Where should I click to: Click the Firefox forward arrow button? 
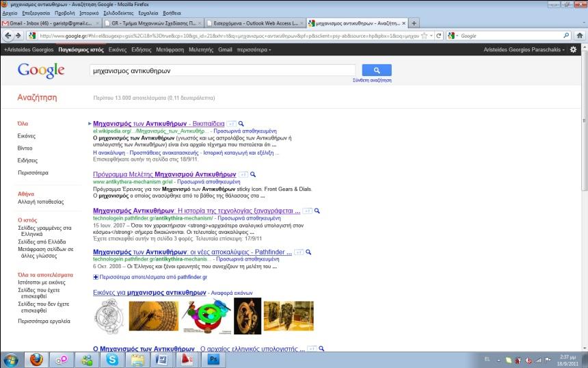(18, 36)
